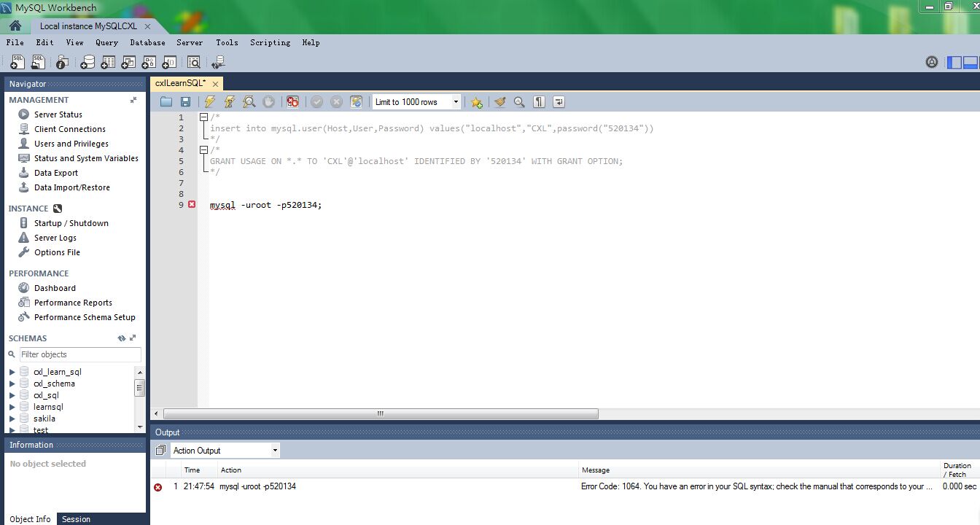Save the script to file

(185, 102)
